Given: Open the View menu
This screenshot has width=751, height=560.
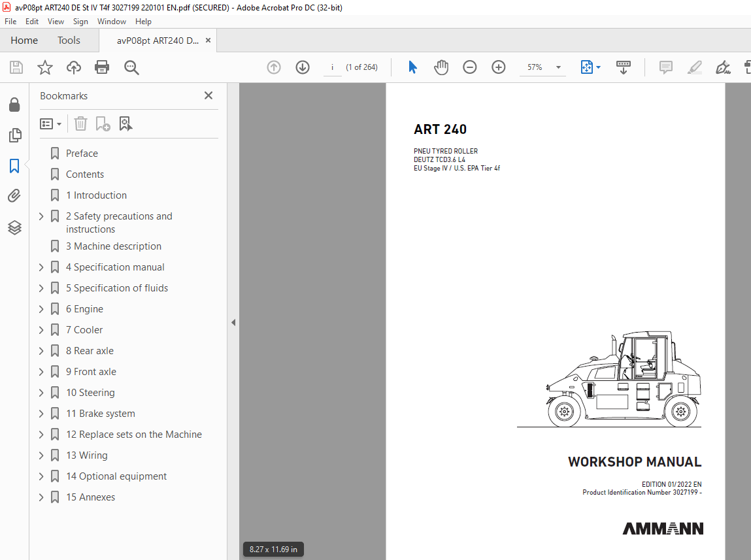Looking at the screenshot, I should [56, 22].
